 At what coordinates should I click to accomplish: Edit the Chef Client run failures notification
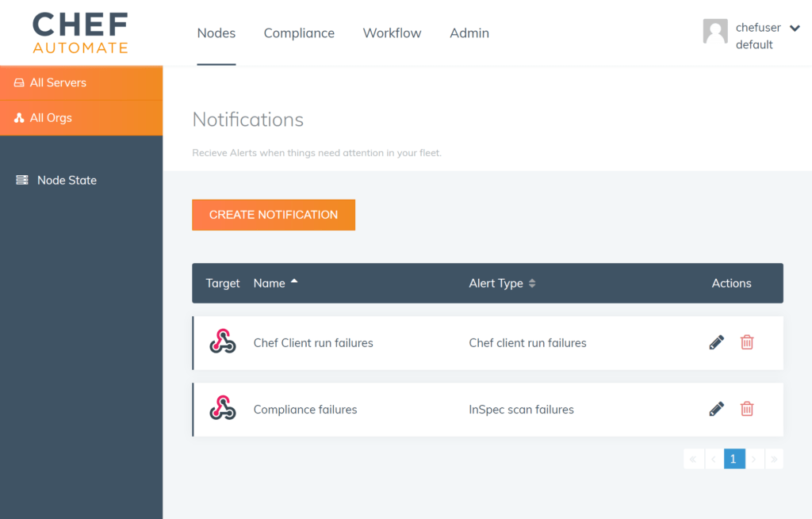point(716,342)
